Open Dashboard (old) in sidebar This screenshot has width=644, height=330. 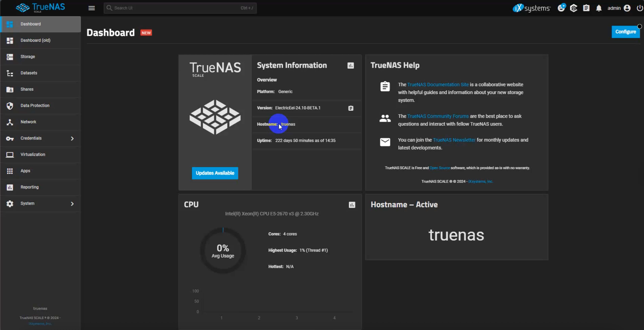40,40
